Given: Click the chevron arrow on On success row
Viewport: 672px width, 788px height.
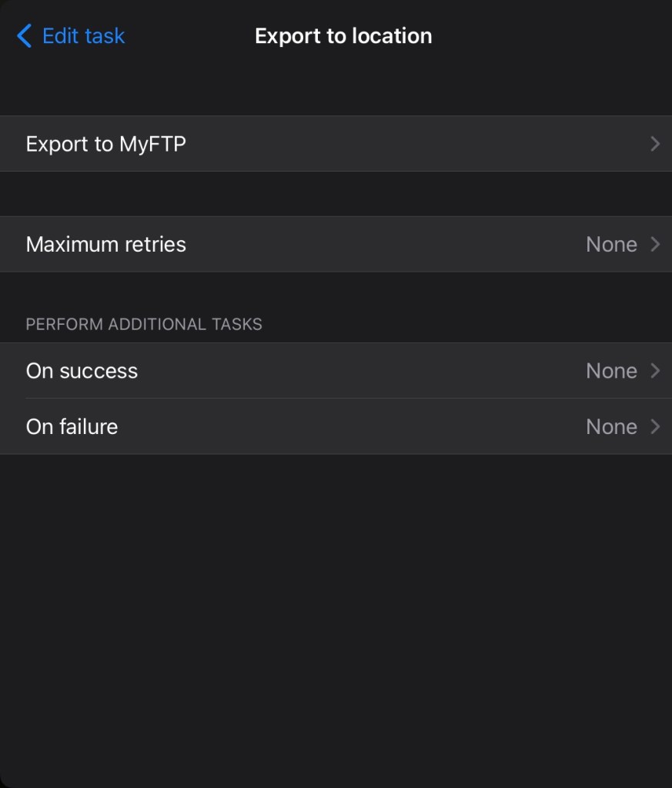Looking at the screenshot, I should [655, 371].
